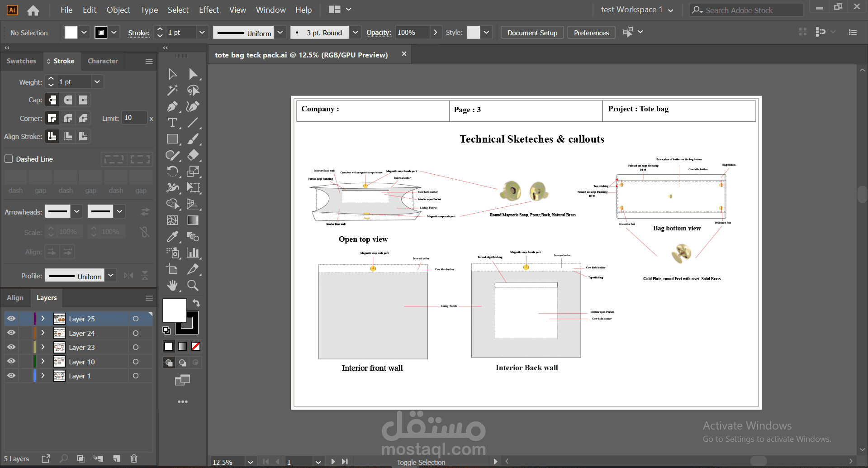Viewport: 868px width, 468px height.
Task: Close tote bag teck pack.ai tab
Action: [404, 54]
